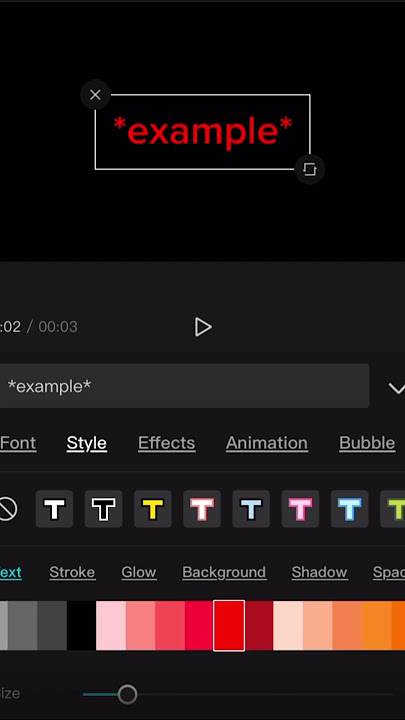Remove the text box with the X handle

coord(95,95)
